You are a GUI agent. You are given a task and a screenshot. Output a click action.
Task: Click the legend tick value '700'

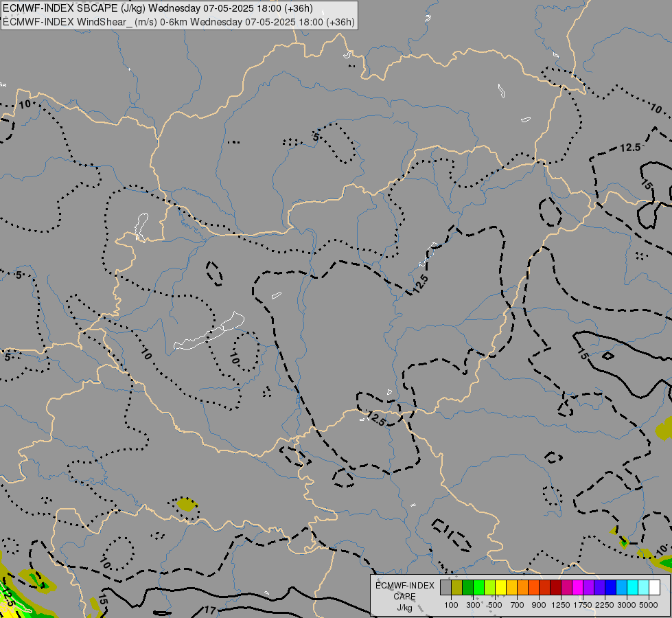click(x=518, y=605)
